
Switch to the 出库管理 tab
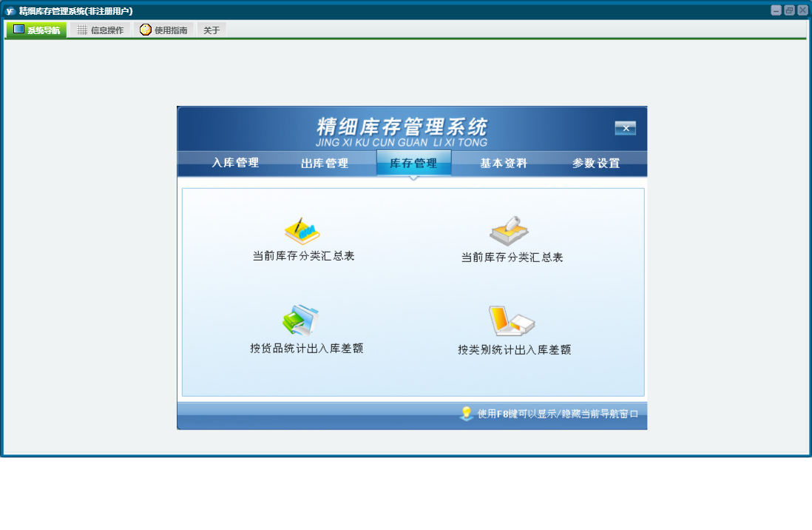coord(325,164)
